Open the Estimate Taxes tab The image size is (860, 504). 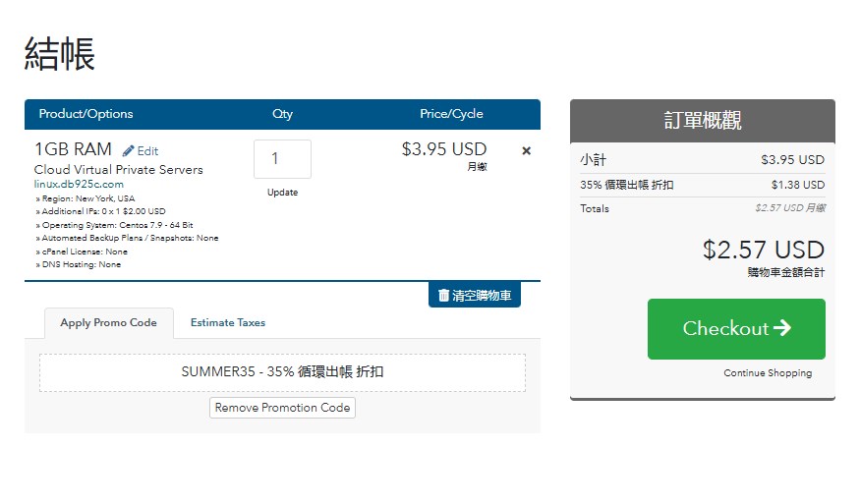click(x=228, y=323)
